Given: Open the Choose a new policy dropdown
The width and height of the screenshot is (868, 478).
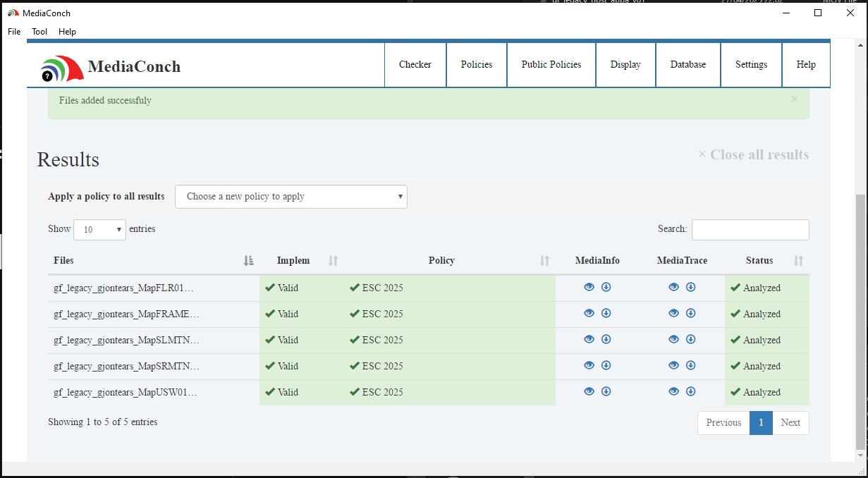Looking at the screenshot, I should click(291, 197).
